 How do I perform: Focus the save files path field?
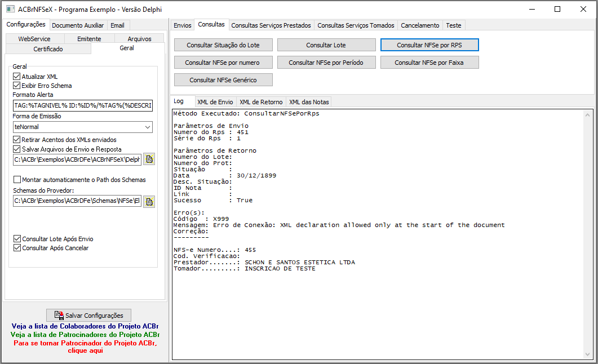(x=77, y=159)
